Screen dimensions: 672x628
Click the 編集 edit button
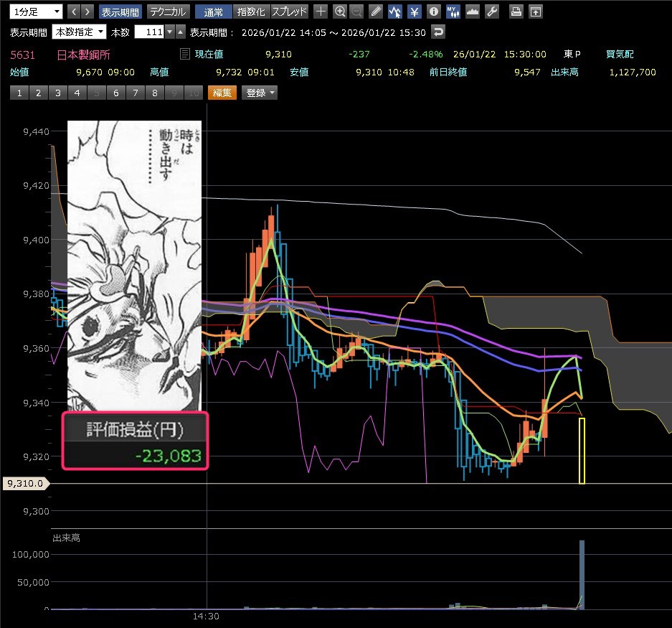tap(222, 93)
